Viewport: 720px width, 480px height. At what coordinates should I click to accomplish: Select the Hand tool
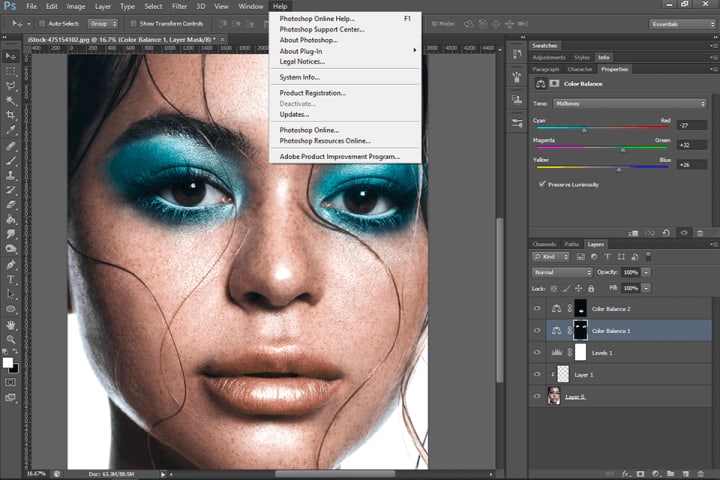click(11, 325)
